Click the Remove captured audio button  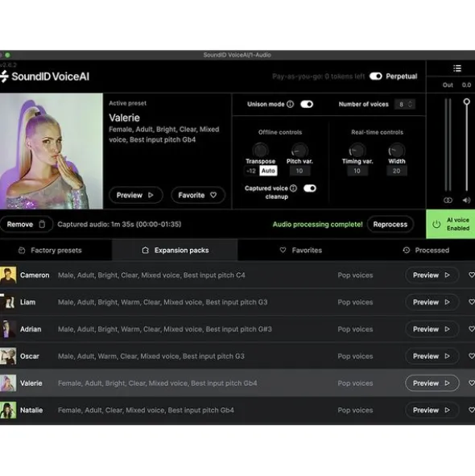pyautogui.click(x=26, y=224)
